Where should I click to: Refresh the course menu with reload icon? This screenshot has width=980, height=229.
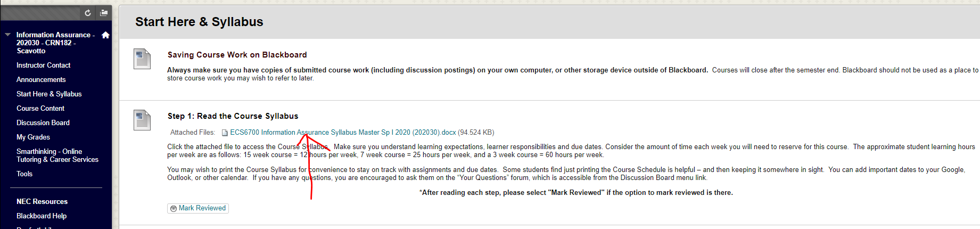[x=88, y=13]
